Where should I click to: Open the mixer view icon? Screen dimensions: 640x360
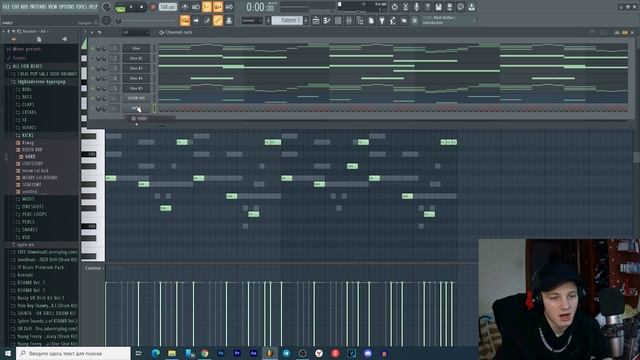[x=349, y=20]
